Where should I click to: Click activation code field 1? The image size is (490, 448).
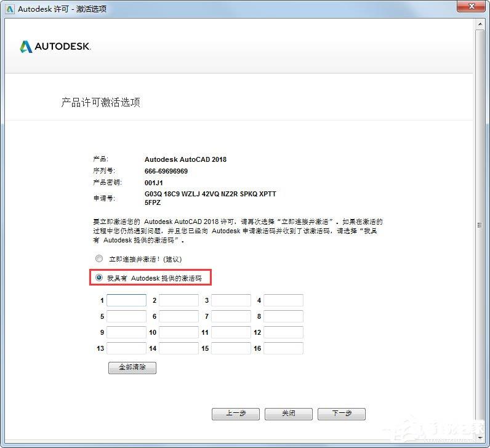(x=127, y=300)
